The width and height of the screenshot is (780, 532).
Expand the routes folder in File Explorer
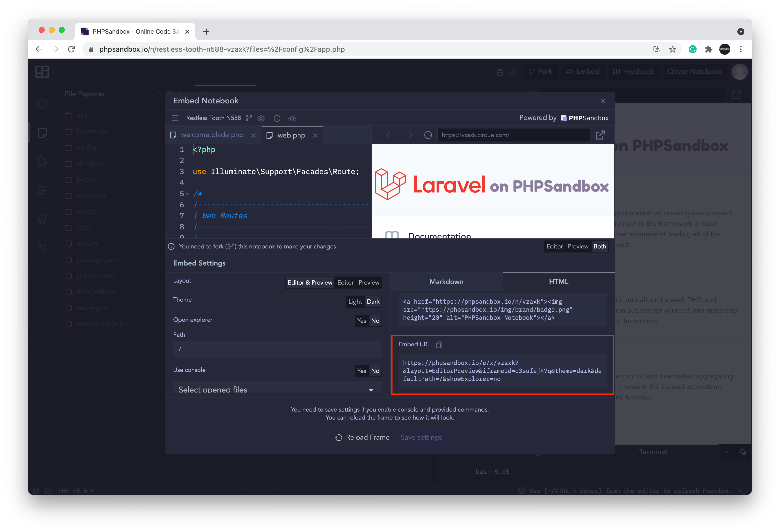pyautogui.click(x=81, y=212)
